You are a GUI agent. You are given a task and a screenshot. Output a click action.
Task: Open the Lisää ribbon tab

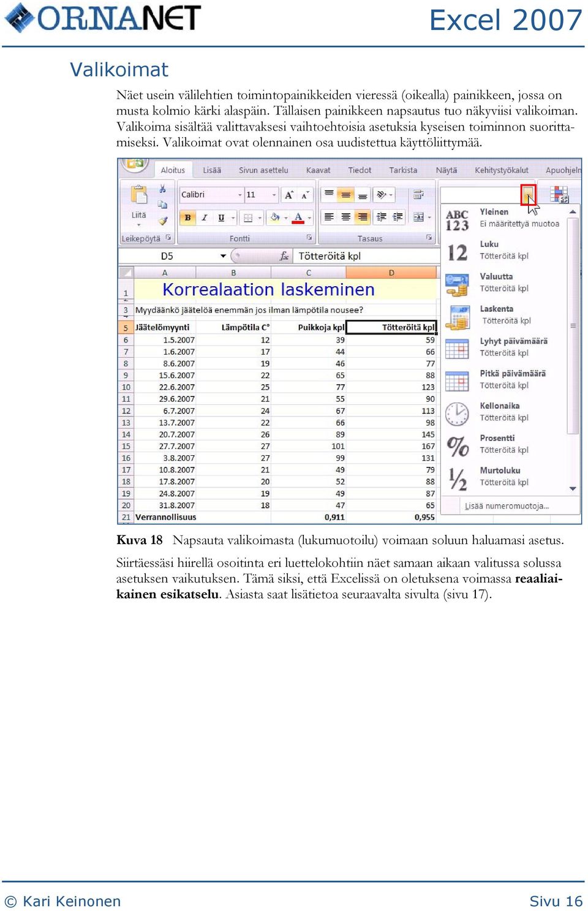pyautogui.click(x=212, y=170)
